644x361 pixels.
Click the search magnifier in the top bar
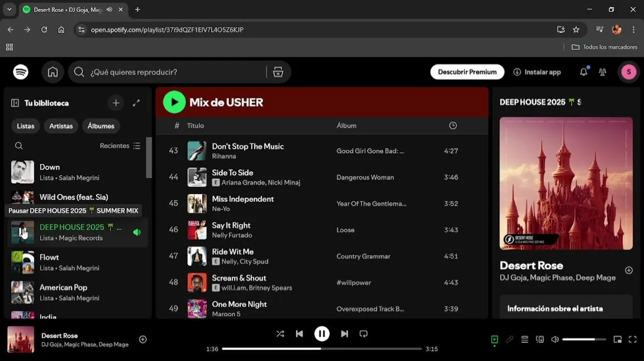79,72
